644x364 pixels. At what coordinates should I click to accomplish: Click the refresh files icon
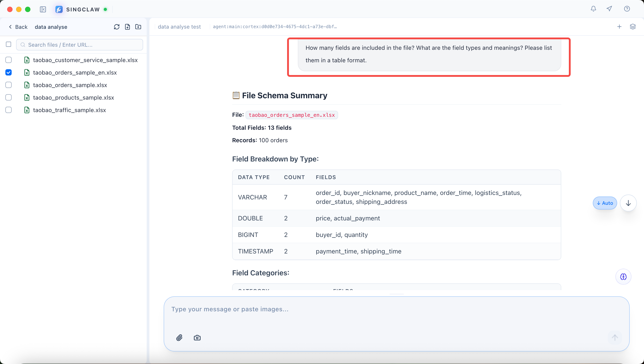coord(117,27)
